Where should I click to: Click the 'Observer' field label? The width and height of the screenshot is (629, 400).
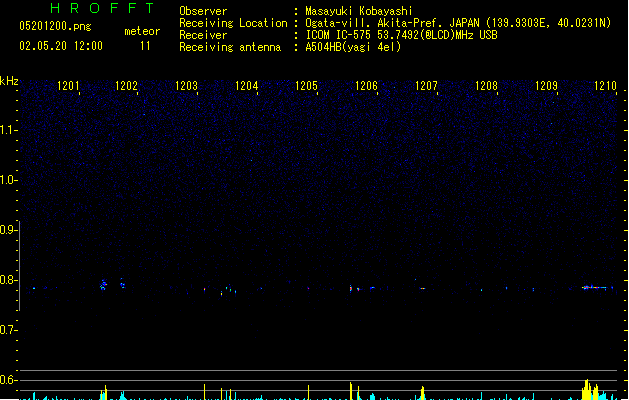point(203,11)
